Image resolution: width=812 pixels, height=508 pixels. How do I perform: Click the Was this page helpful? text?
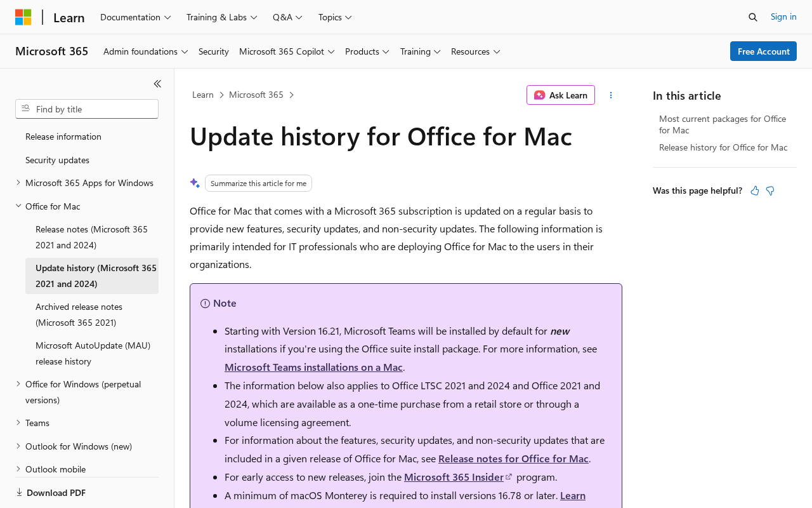click(697, 190)
